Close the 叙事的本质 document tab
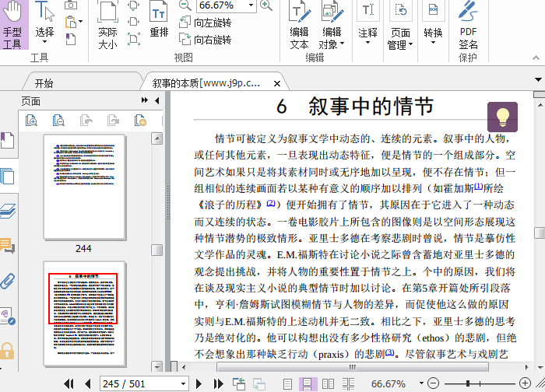This screenshot has height=392, width=545. click(277, 84)
